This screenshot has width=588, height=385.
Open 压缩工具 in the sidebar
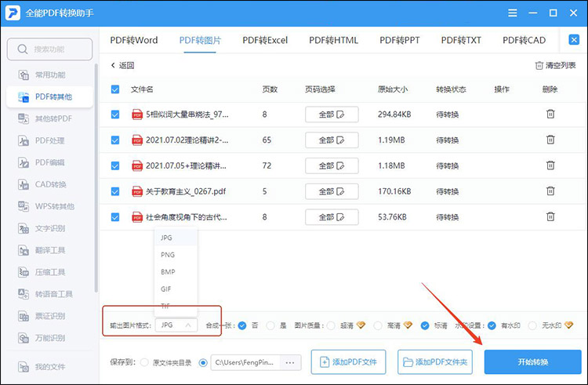49,272
